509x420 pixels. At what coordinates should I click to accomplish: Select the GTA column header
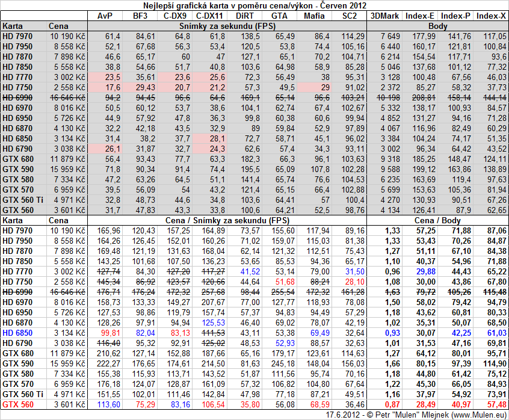pyautogui.click(x=279, y=16)
